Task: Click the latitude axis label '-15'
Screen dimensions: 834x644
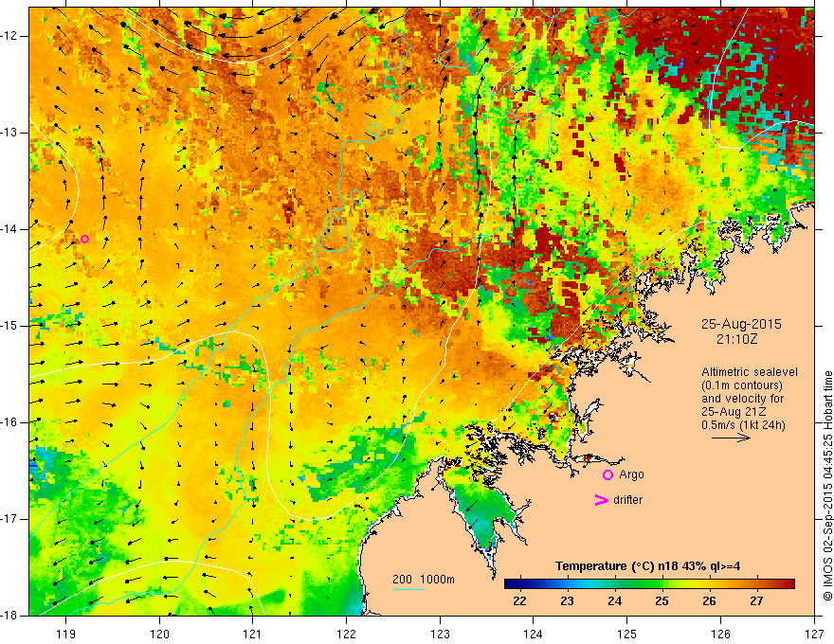Action: coord(9,326)
